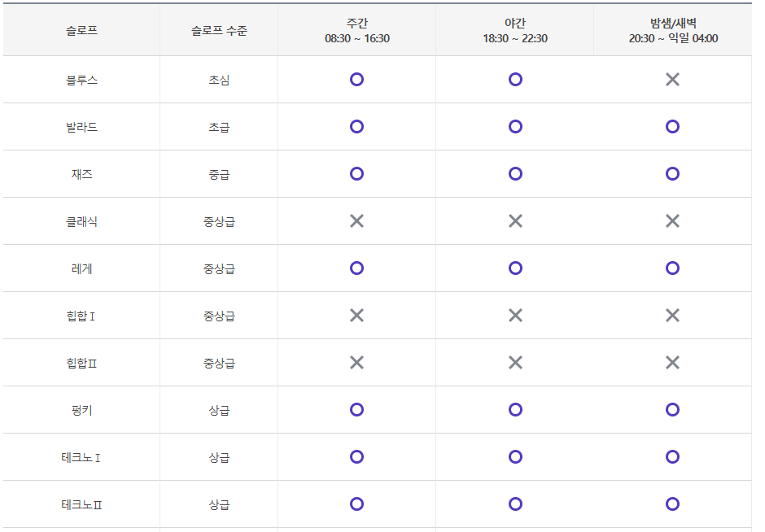The image size is (765, 532).
Task: Click the X icon for 힙합Ⅰ 야간
Action: coord(515,316)
